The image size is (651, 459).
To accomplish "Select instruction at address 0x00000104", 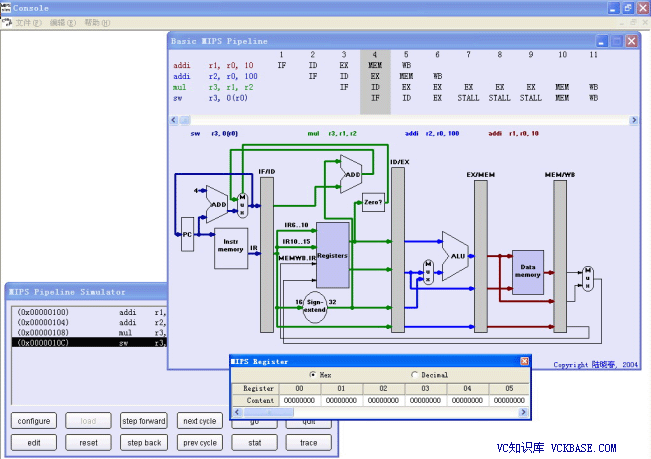I will tap(89, 322).
